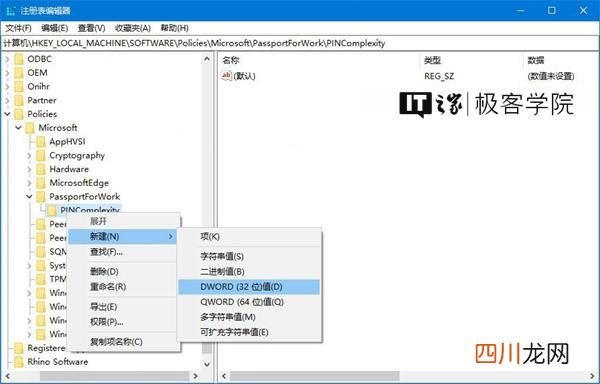Click the Cryptography folder icon
Image resolution: width=600 pixels, height=384 pixels.
coord(41,155)
